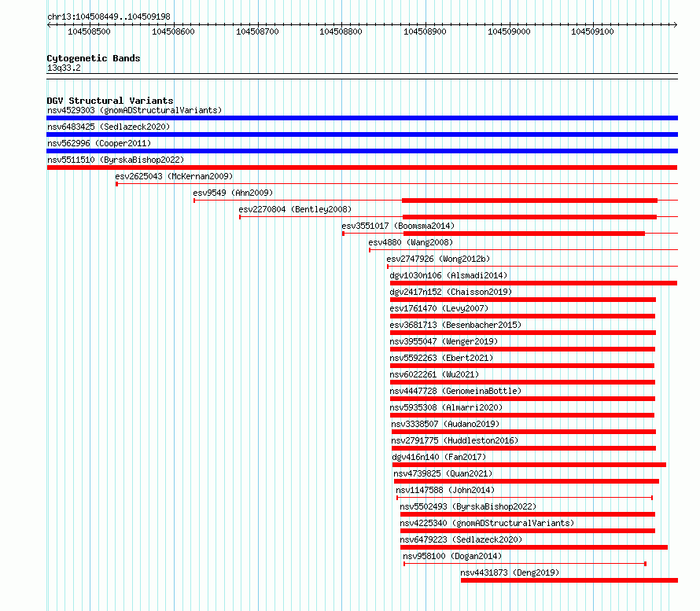Open nsv4431873 (Deng2019) label
This screenshot has height=611, width=700.
pos(510,572)
